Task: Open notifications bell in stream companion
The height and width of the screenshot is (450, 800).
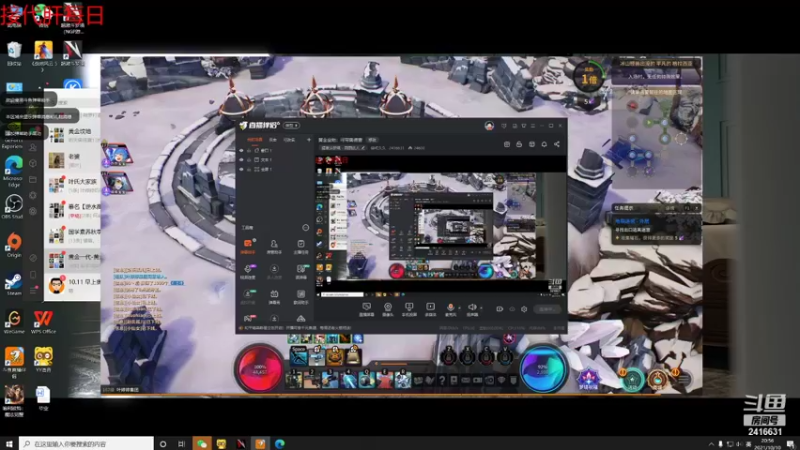Action: [544, 144]
